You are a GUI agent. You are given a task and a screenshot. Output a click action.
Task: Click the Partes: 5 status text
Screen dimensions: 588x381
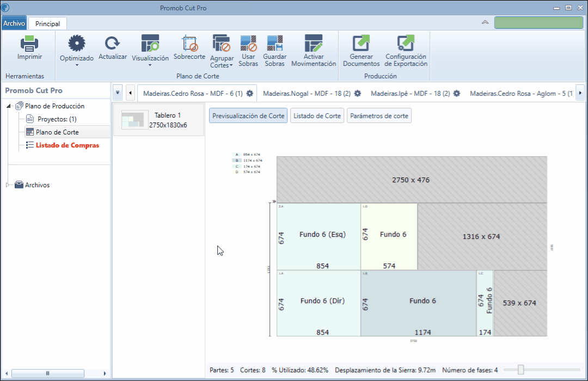222,370
